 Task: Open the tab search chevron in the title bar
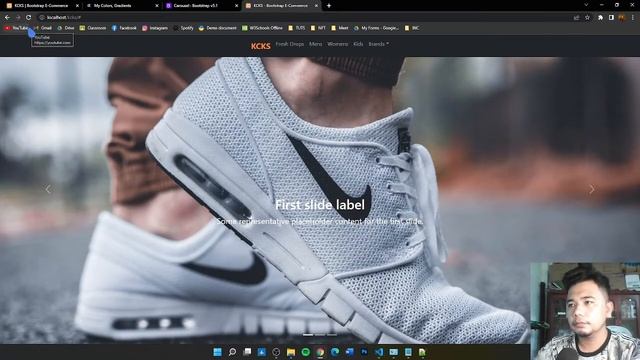tap(586, 5)
